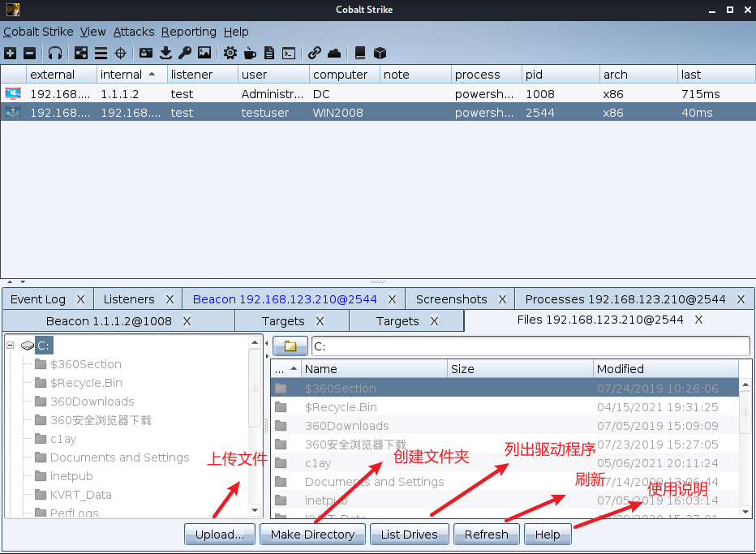
Task: Connect to a new team server
Action: [x=10, y=53]
